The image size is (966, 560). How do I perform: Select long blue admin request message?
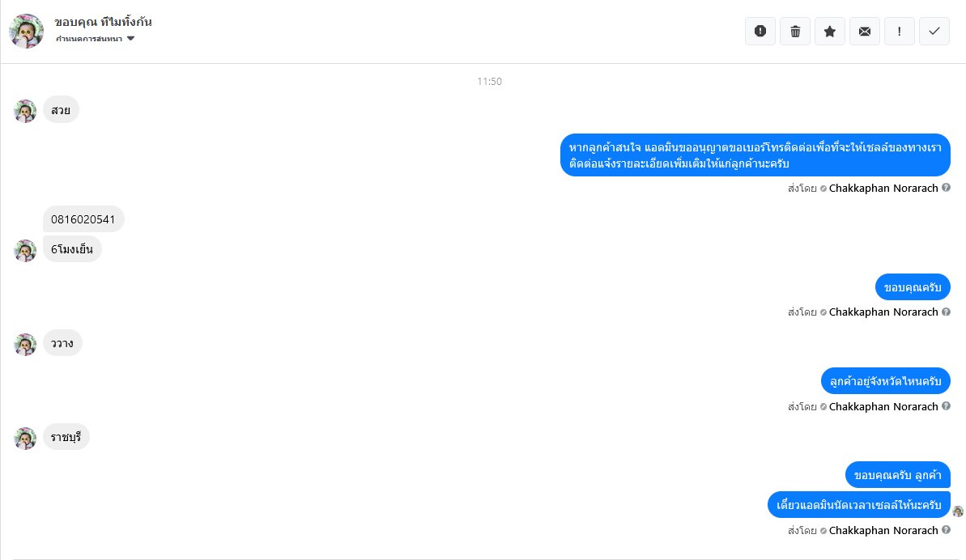click(755, 155)
